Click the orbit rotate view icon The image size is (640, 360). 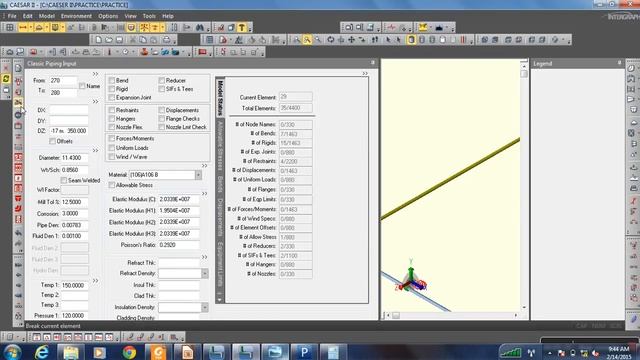pos(330,40)
